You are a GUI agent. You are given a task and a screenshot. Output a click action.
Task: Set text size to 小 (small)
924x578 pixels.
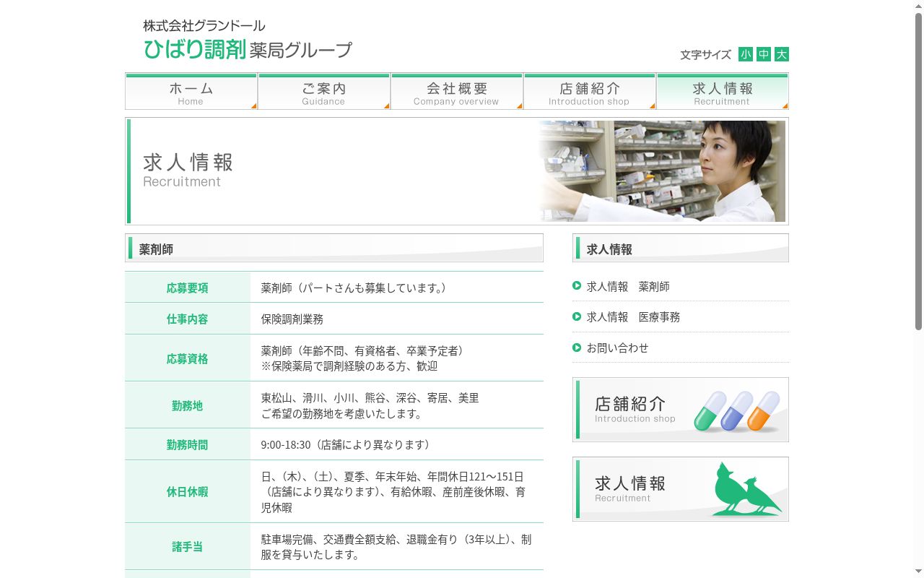pyautogui.click(x=746, y=54)
